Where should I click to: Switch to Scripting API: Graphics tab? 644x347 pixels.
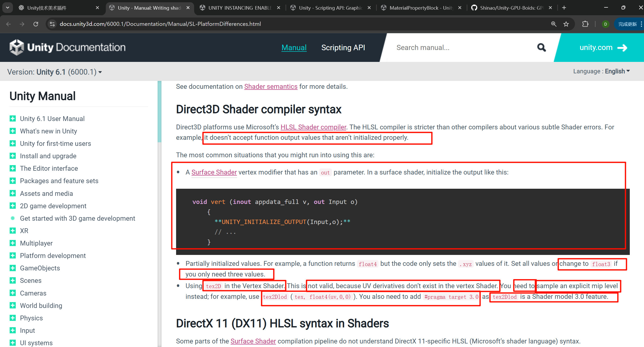pos(330,8)
